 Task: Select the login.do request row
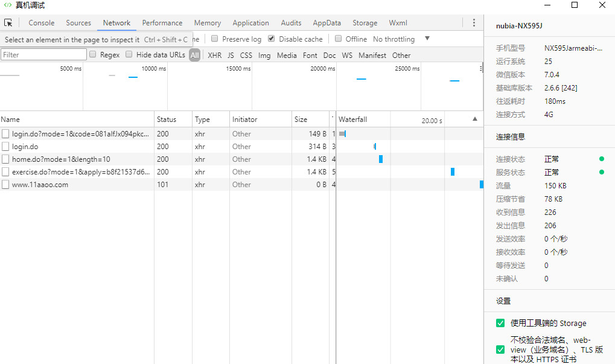point(241,146)
